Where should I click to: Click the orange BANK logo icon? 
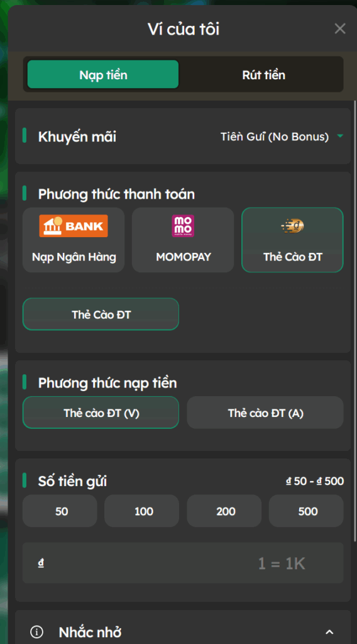(74, 226)
